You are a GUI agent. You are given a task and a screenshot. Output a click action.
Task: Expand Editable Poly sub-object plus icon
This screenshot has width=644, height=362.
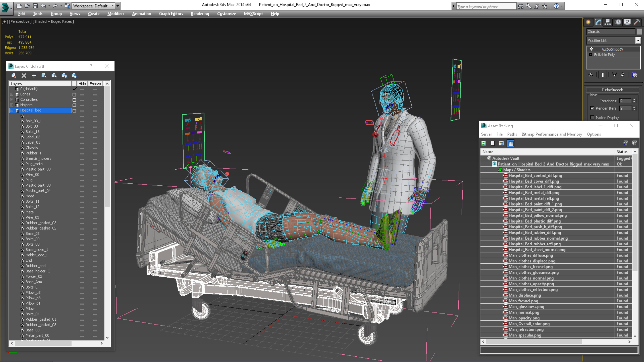click(x=591, y=55)
